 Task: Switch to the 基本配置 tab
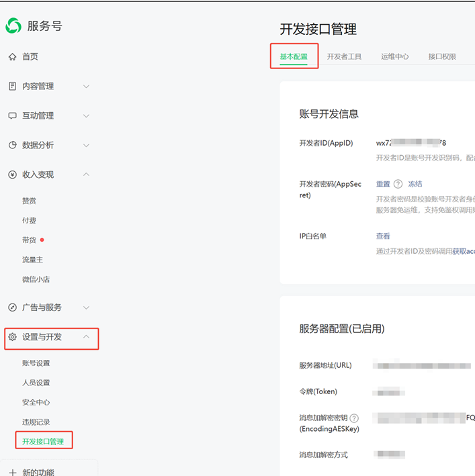click(x=294, y=56)
